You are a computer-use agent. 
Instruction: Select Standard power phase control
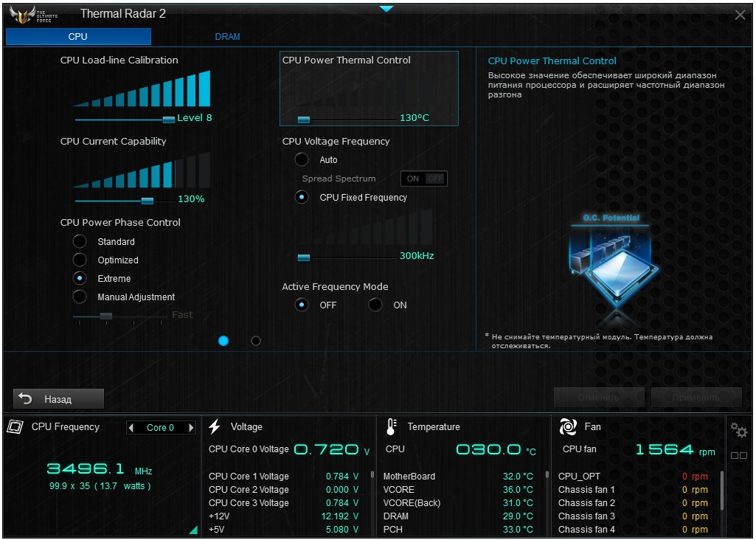pyautogui.click(x=80, y=241)
